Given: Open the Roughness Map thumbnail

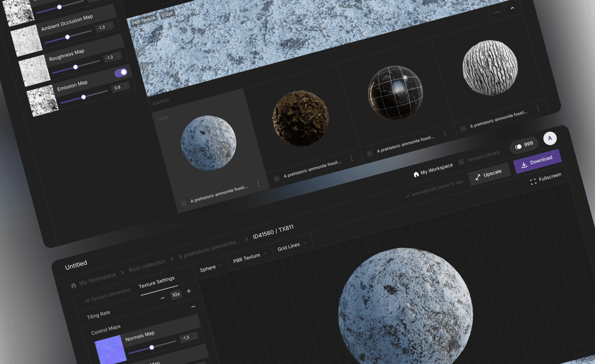Looking at the screenshot, I should point(34,71).
